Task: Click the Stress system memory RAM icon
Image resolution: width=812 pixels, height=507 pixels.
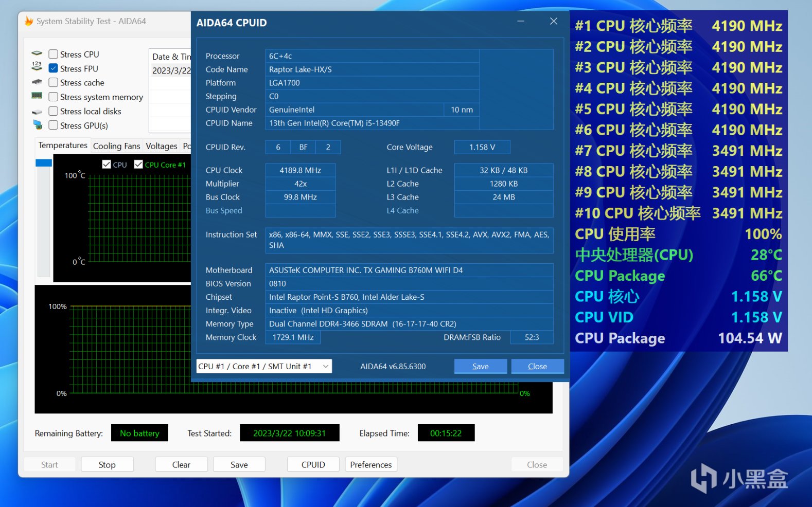Action: tap(37, 96)
